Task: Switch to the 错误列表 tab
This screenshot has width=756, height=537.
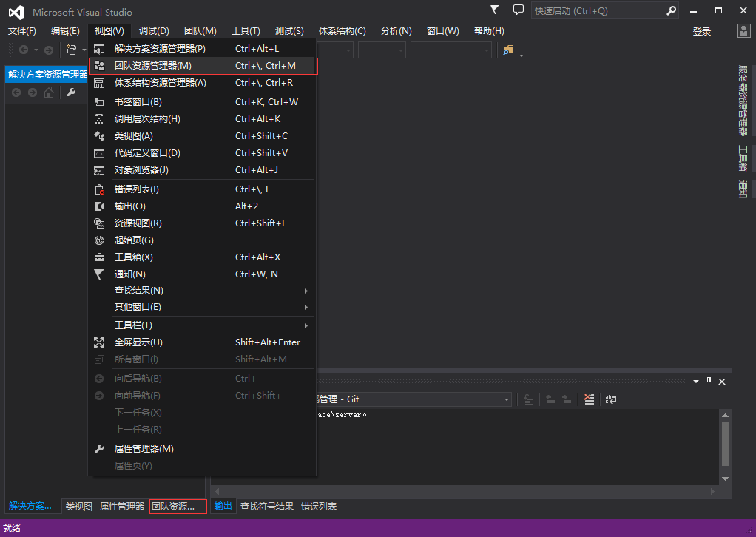Action: coord(319,507)
